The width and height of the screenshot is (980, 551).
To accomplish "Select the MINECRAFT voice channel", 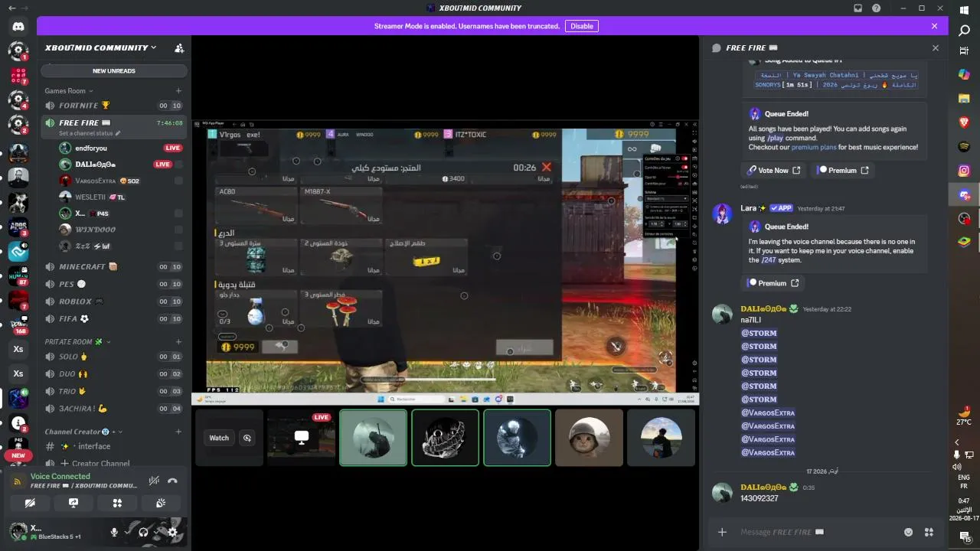I will [x=113, y=267].
